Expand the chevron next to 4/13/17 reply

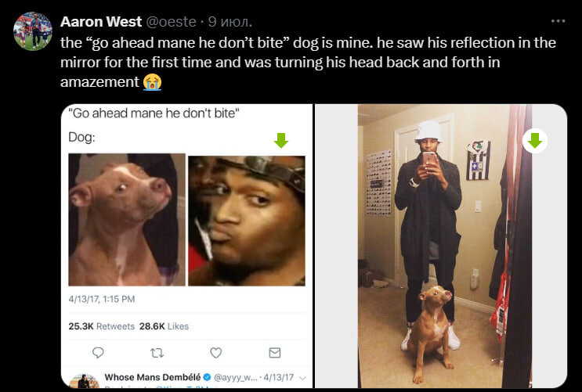coord(303,378)
